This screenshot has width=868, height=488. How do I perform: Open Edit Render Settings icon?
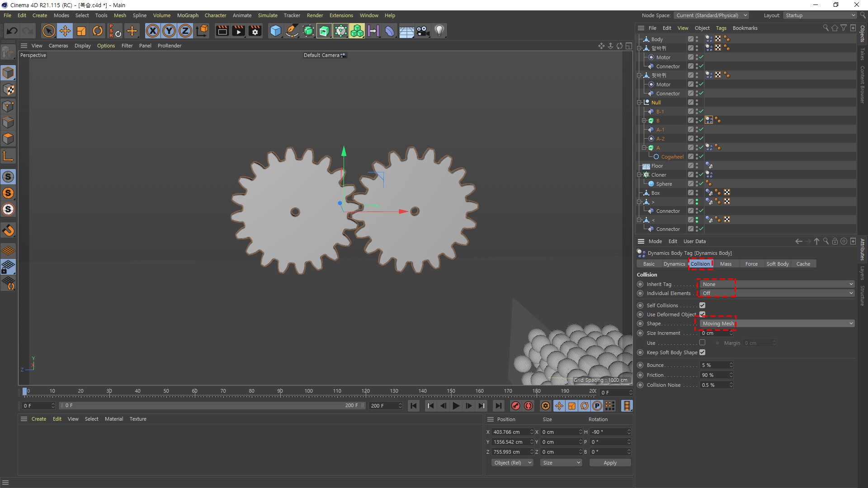(x=255, y=31)
